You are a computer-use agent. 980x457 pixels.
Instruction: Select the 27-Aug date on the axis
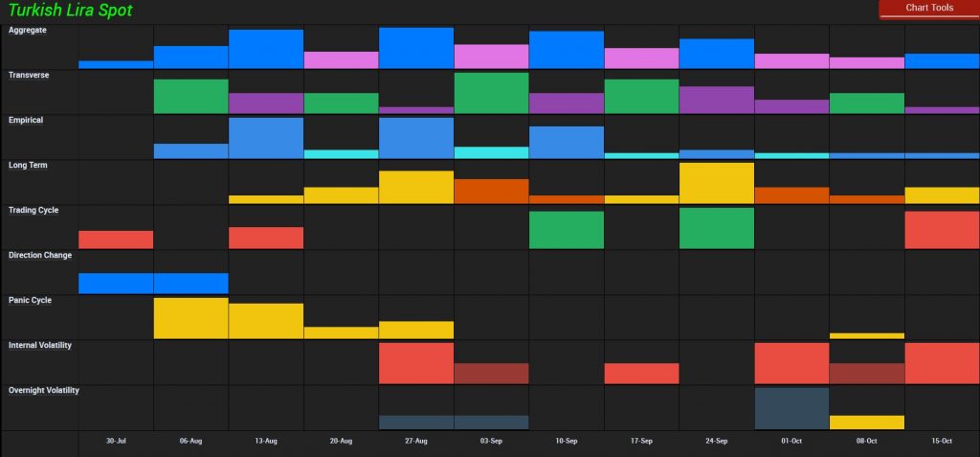pos(416,442)
